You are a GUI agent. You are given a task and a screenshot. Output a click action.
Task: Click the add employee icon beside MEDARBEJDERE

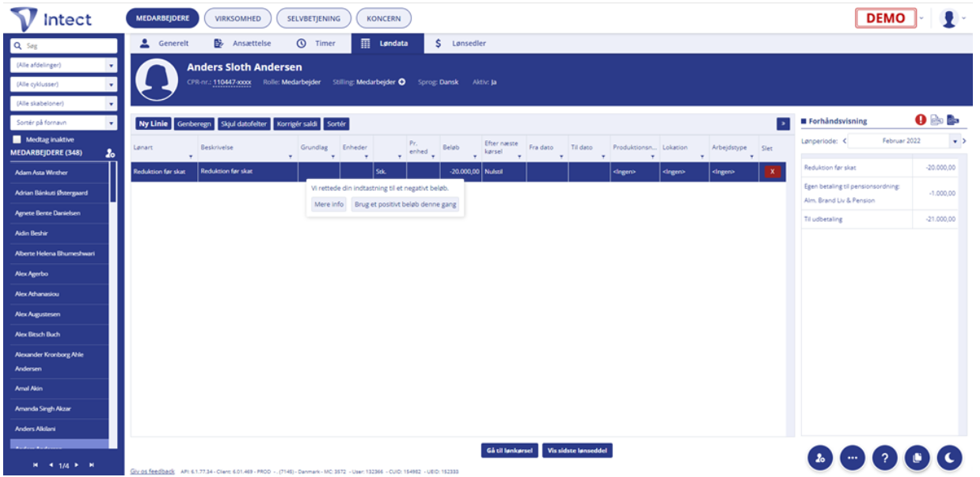(x=111, y=153)
